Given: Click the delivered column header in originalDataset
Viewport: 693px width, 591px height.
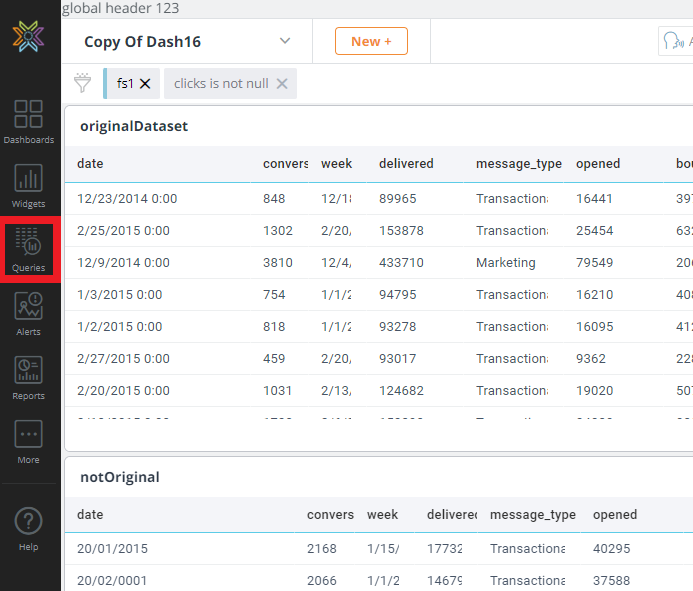Looking at the screenshot, I should coord(406,163).
